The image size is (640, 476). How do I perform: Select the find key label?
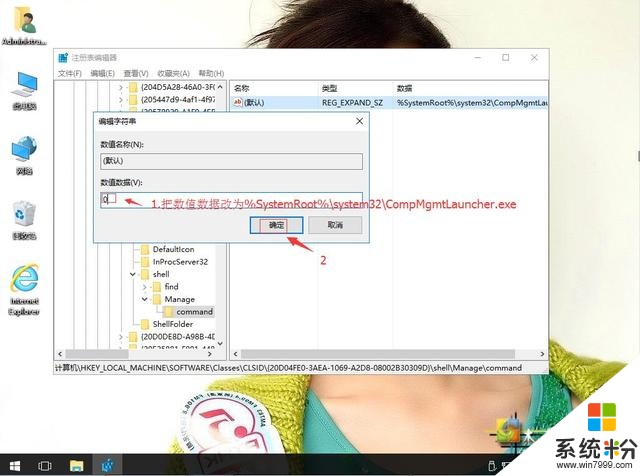pos(171,287)
